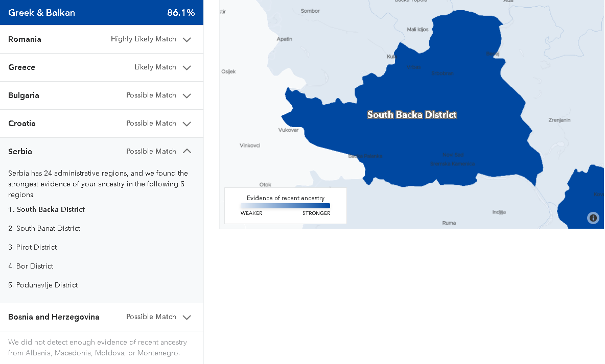Screen dimensions: 605x364
Task: Click Vukovar on the map
Action: coord(288,130)
